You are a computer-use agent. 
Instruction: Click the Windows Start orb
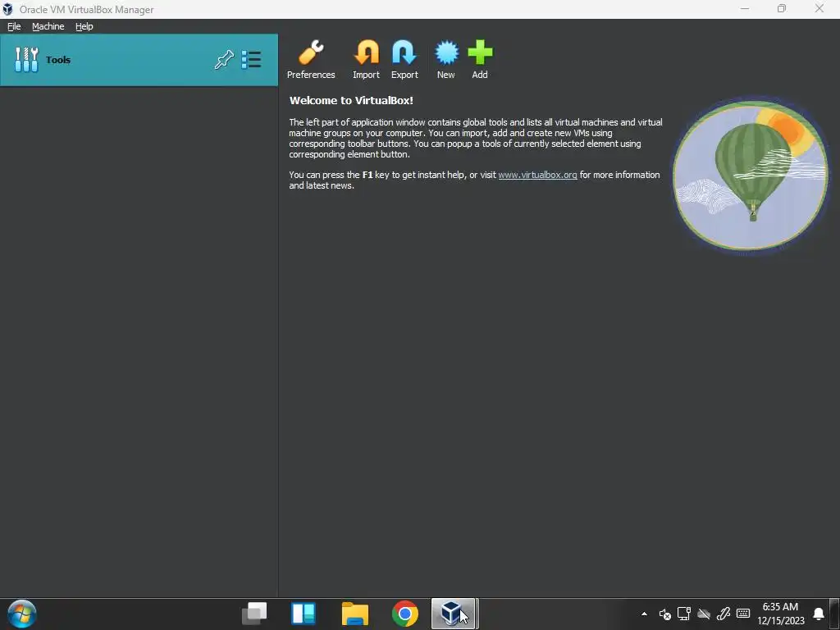point(22,614)
